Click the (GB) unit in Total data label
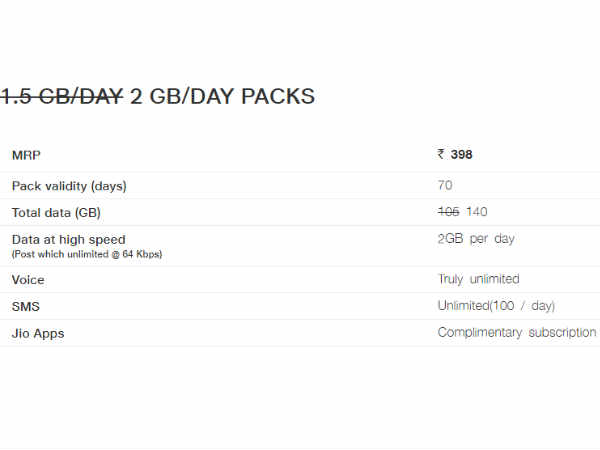 click(88, 213)
